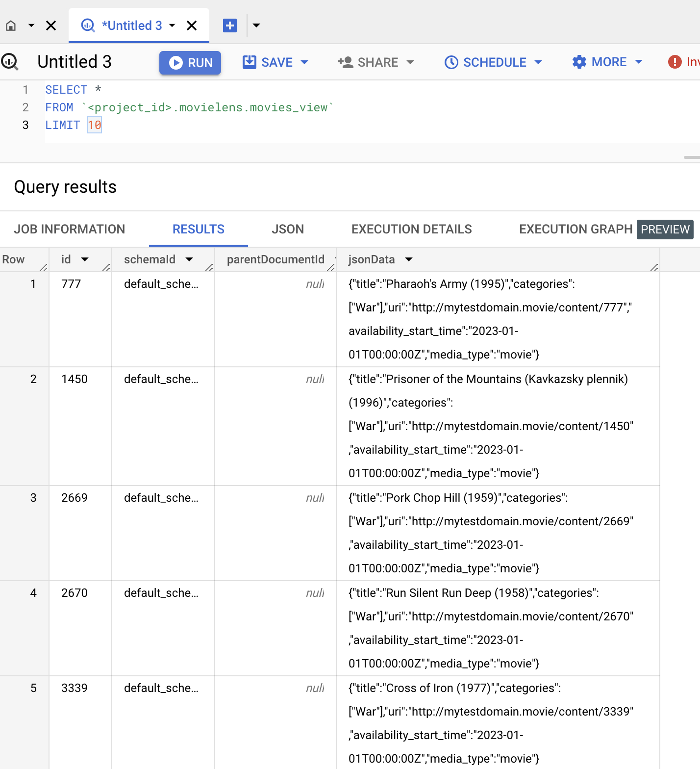Create a new query with plus icon
Screen dimensions: 700x769
pyautogui.click(x=230, y=26)
